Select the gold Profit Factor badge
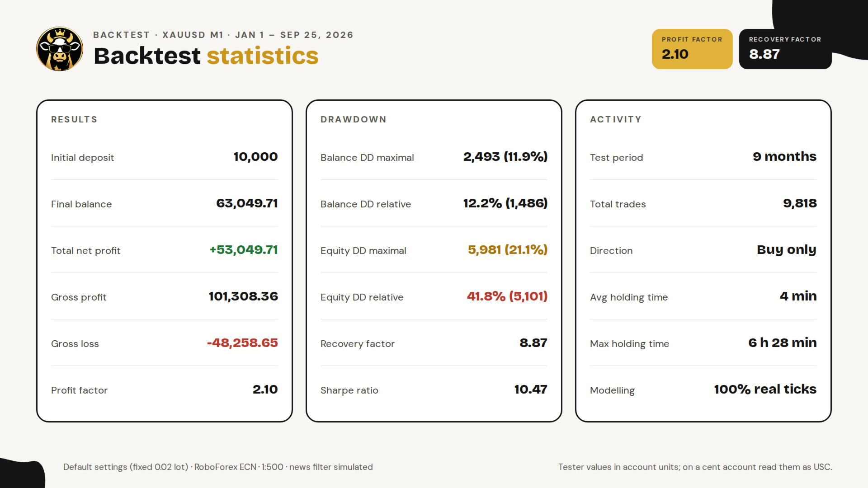 692,49
